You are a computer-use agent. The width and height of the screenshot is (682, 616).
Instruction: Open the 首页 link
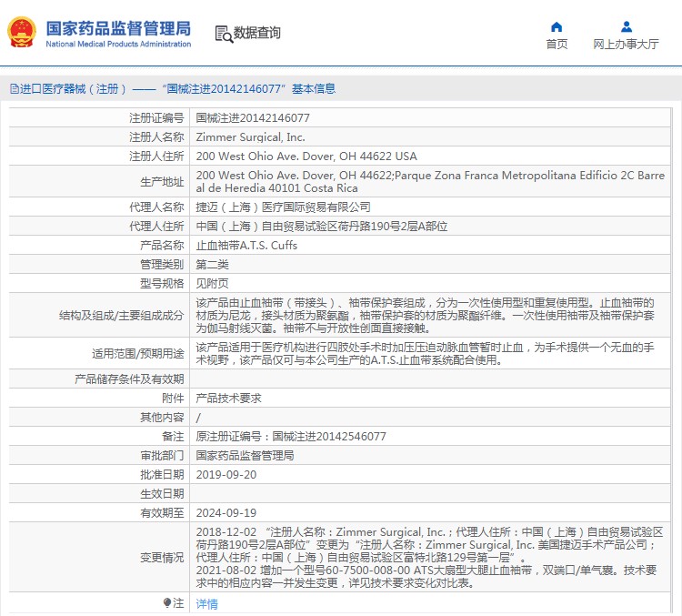coord(557,44)
